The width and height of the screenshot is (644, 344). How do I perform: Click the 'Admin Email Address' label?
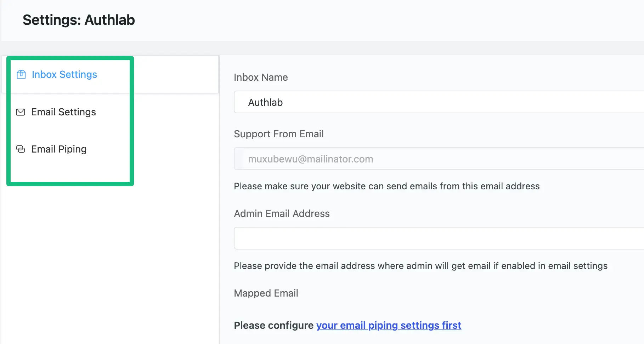pyautogui.click(x=282, y=213)
